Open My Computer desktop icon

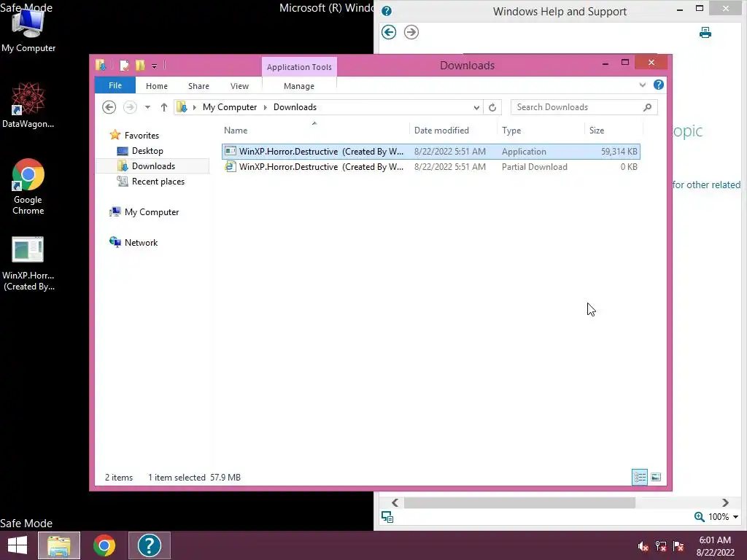tap(28, 29)
